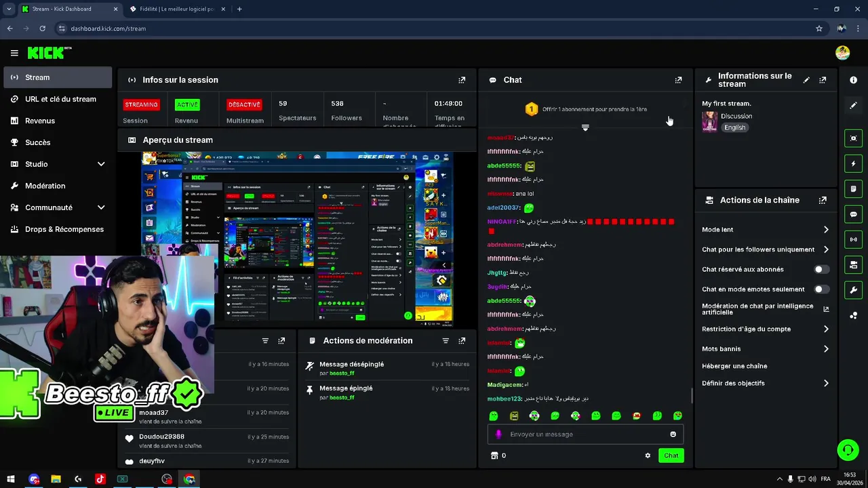Click into the Envoyer un message field
The image size is (868, 488).
click(585, 434)
